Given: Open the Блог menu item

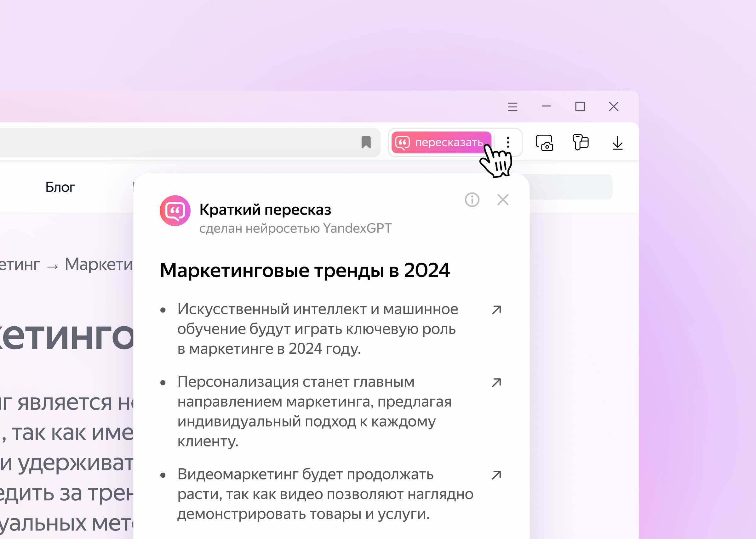Looking at the screenshot, I should pos(60,188).
